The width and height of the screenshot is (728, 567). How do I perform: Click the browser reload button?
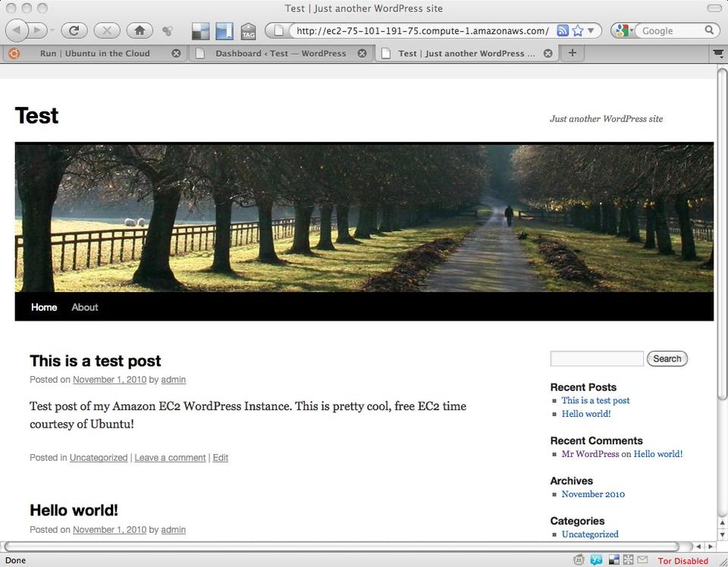pos(74,30)
